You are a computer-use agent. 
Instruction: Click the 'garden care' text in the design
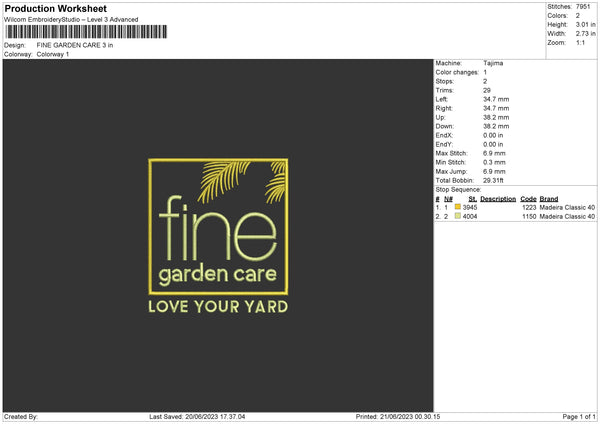click(217, 275)
